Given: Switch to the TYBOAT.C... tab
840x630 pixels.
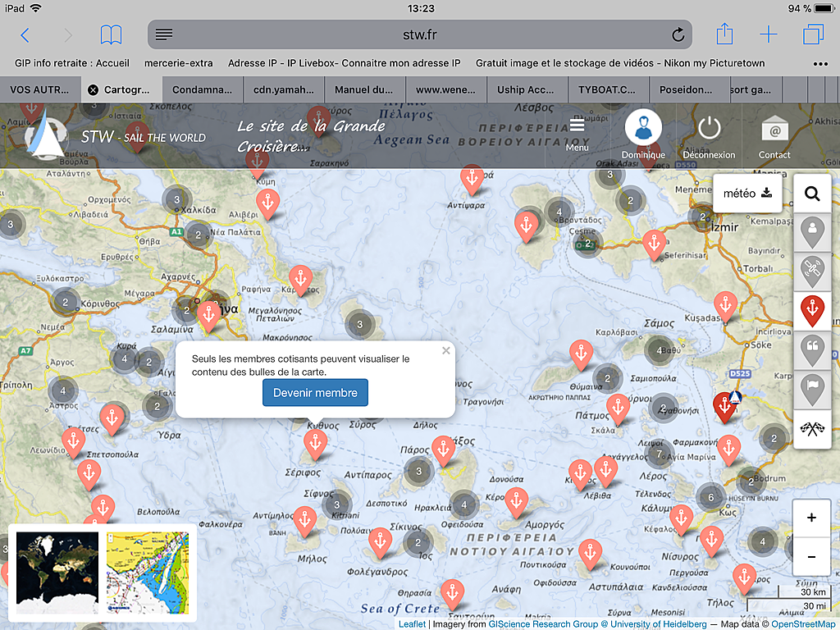Looking at the screenshot, I should (x=608, y=90).
